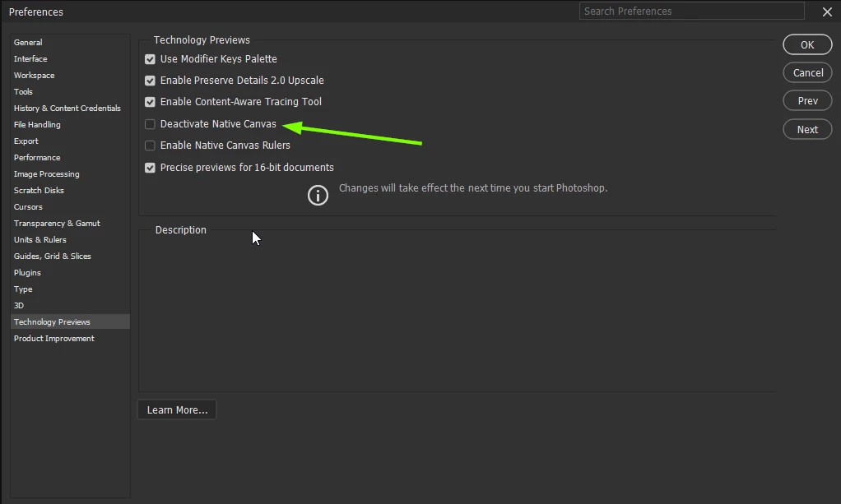Open General preferences category

[70, 43]
